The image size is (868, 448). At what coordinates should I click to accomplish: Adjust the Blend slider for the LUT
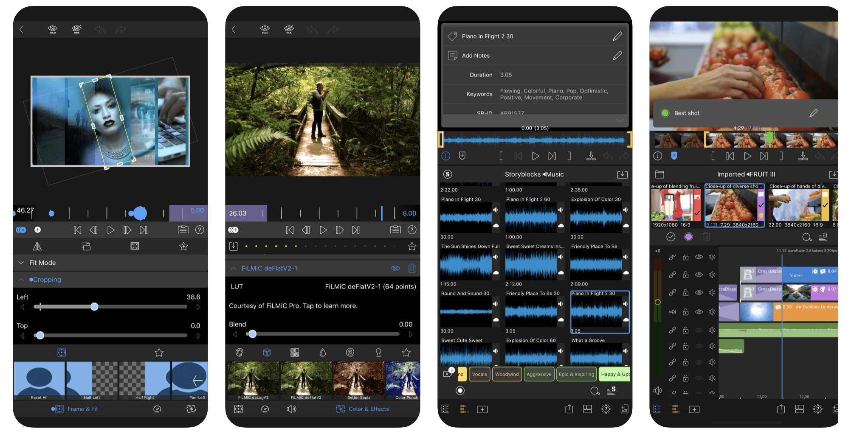coord(253,334)
